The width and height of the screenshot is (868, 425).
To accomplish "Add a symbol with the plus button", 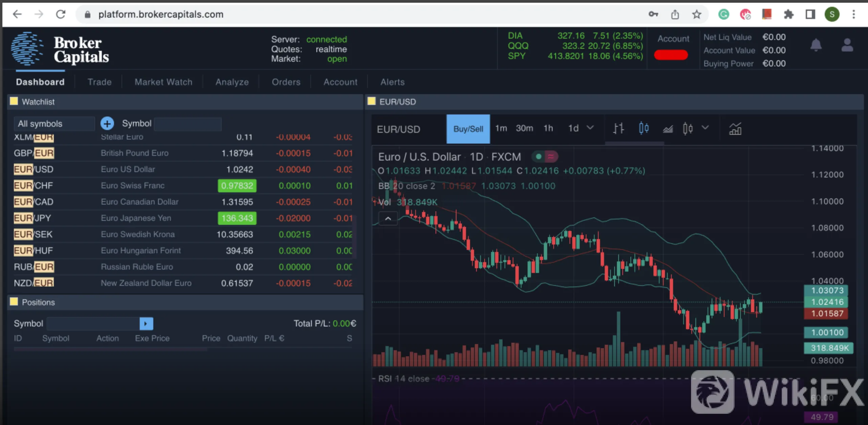I will tap(107, 124).
